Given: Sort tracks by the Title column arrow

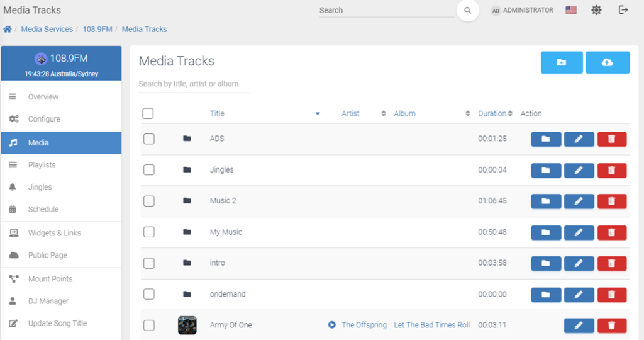Looking at the screenshot, I should [318, 114].
